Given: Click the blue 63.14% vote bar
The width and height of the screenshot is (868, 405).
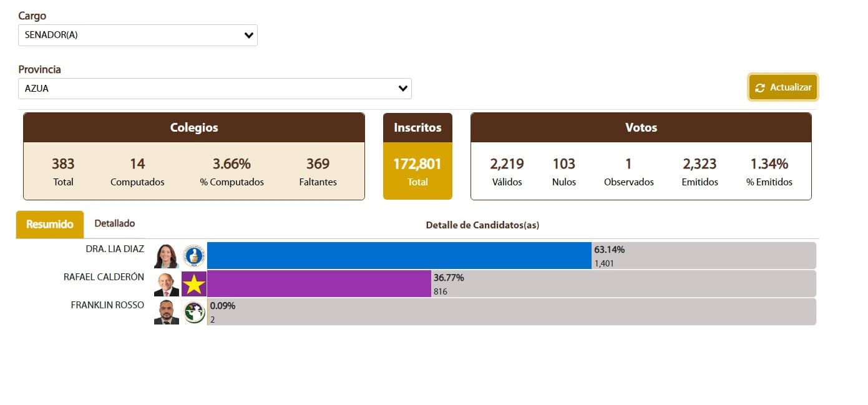Looking at the screenshot, I should (x=399, y=256).
